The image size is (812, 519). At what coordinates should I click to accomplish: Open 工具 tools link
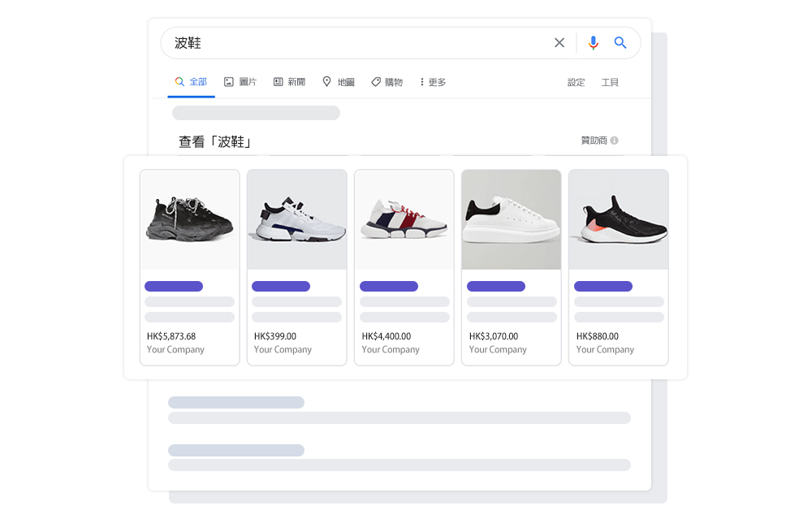pos(610,82)
